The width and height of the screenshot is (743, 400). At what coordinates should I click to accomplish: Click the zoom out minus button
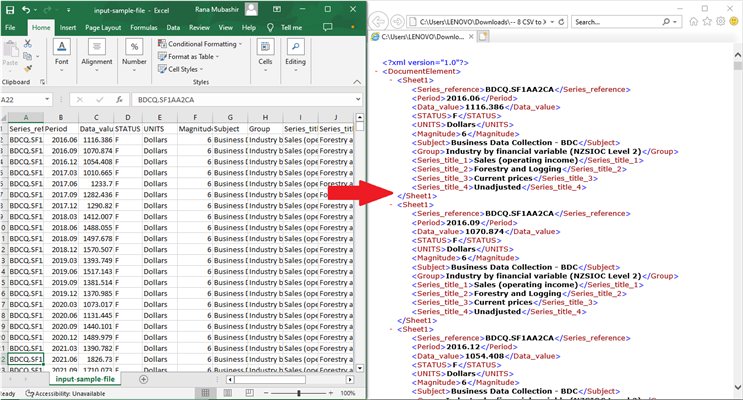266,393
